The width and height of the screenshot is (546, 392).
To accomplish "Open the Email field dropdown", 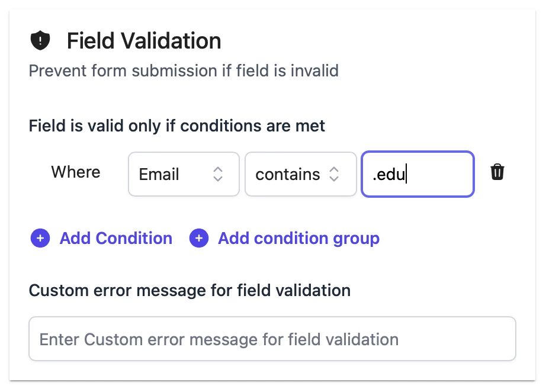I will click(184, 174).
